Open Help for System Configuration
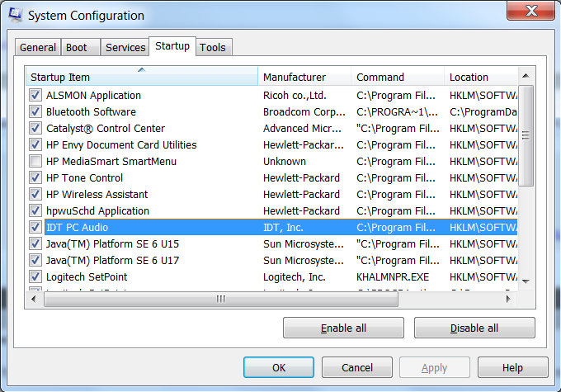 [x=512, y=367]
